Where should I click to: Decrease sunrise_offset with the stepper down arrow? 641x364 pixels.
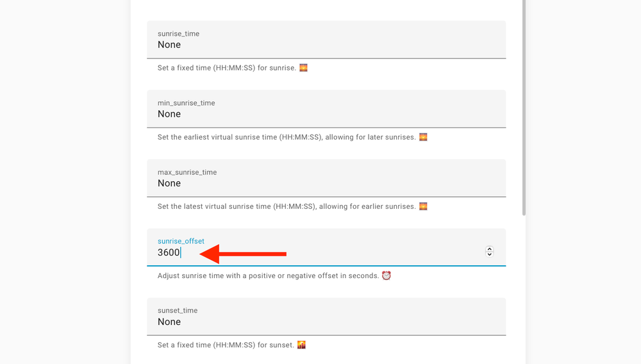pos(489,254)
